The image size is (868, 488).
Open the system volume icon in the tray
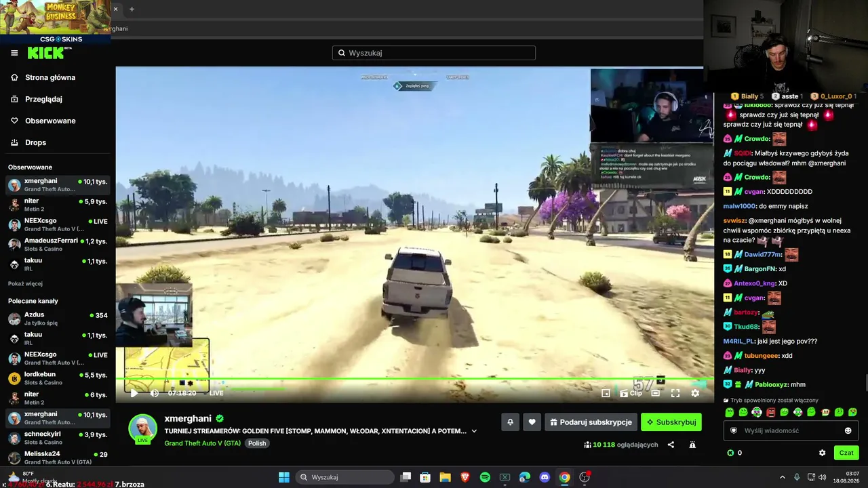[x=823, y=477]
